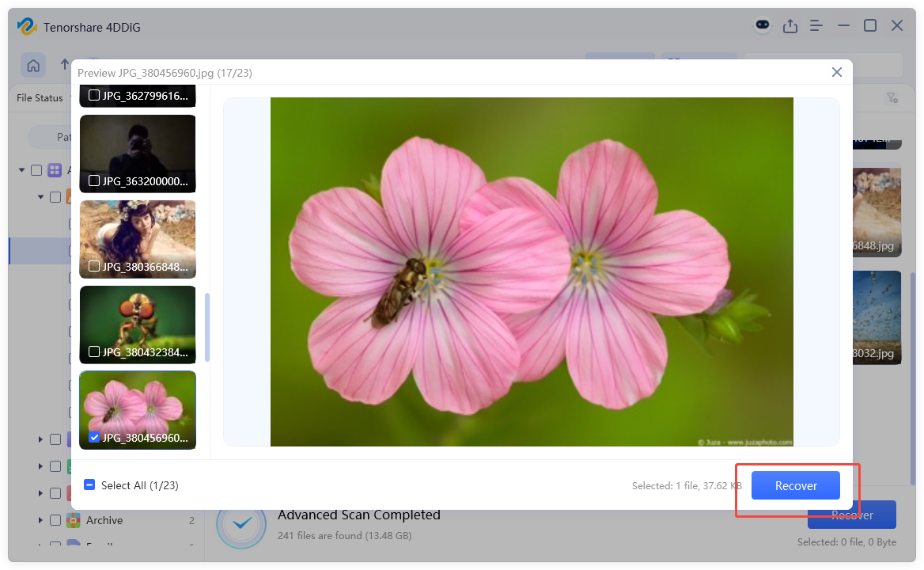Click the Archive category icon
Image resolution: width=924 pixels, height=570 pixels.
coord(73,520)
